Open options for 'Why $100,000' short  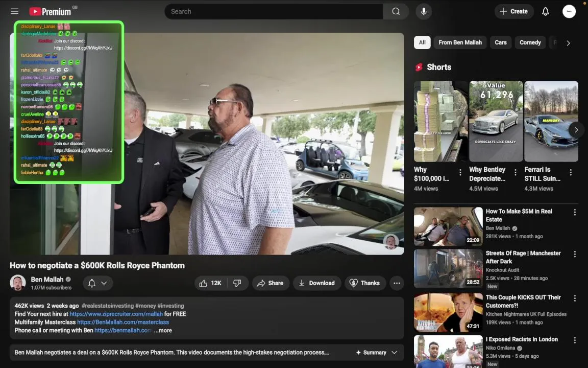click(x=460, y=172)
